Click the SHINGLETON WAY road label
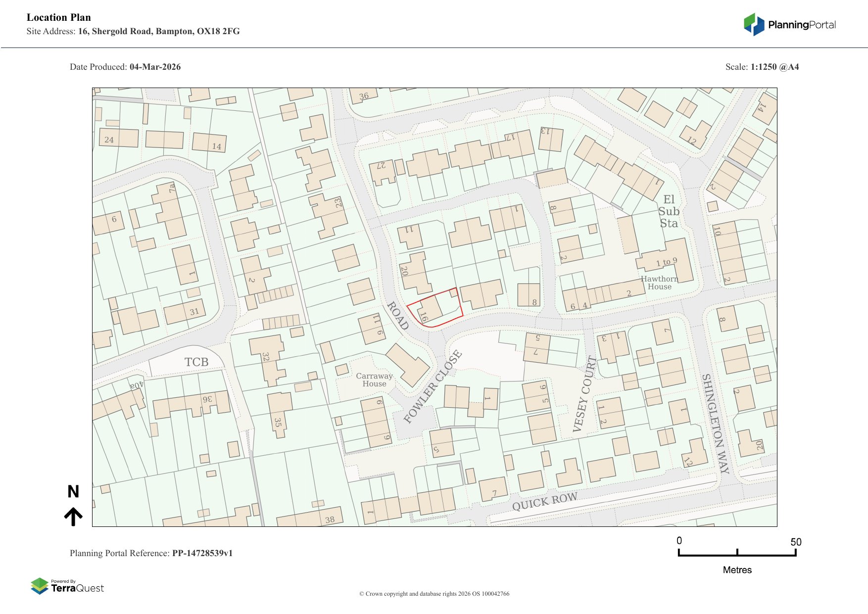Screen dimensions: 868x614 coord(716,424)
